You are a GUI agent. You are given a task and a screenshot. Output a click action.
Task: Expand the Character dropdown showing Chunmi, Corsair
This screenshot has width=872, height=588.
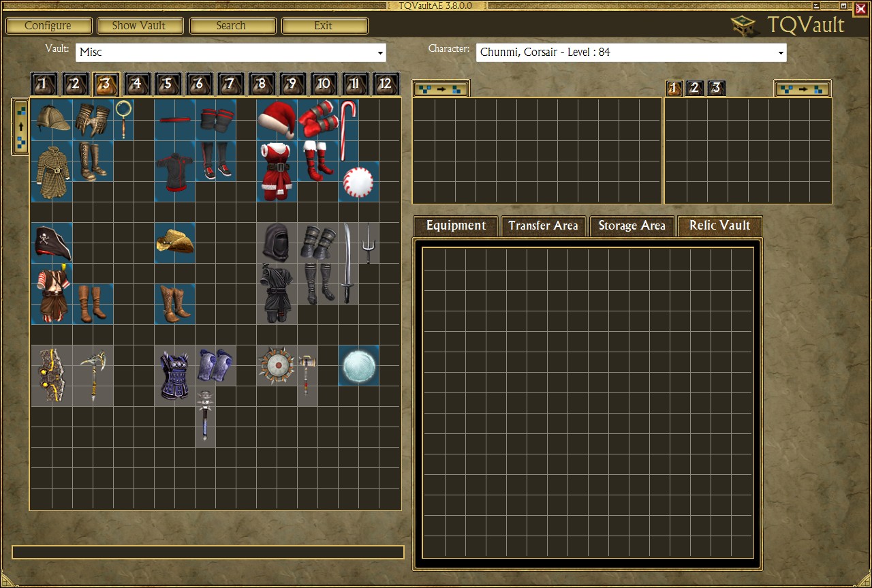[x=631, y=52]
